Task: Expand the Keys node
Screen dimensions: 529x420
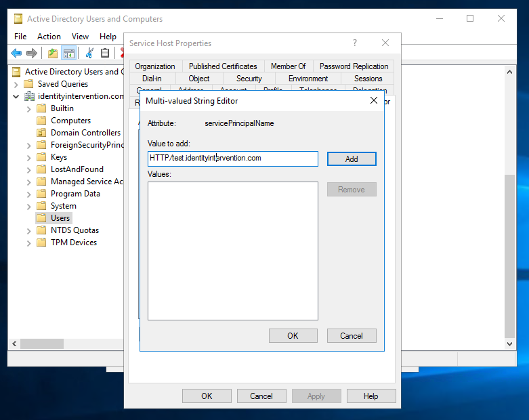Action: 28,158
